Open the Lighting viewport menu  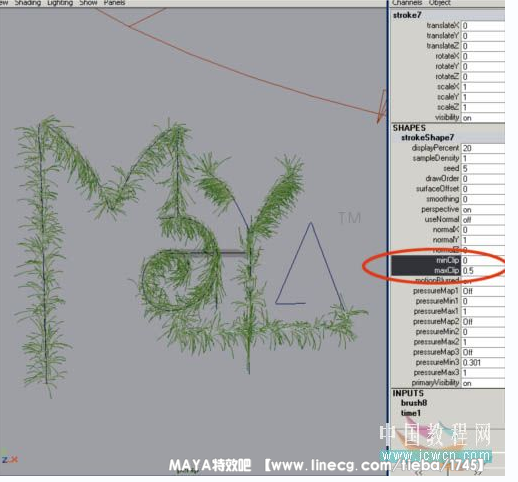coord(60,3)
